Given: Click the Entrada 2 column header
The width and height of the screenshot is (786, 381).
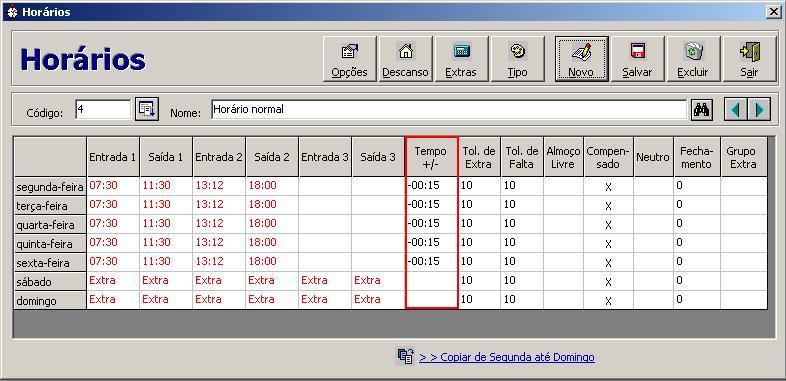Looking at the screenshot, I should [219, 157].
